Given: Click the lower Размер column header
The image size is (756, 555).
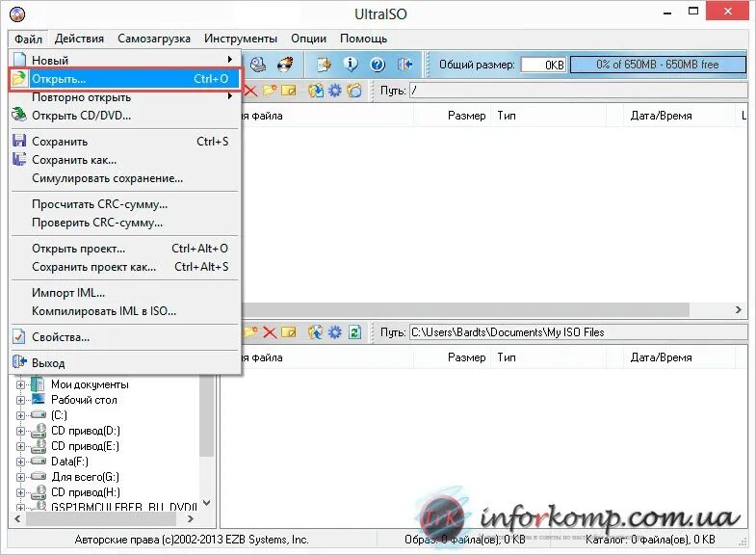Looking at the screenshot, I should (x=452, y=357).
